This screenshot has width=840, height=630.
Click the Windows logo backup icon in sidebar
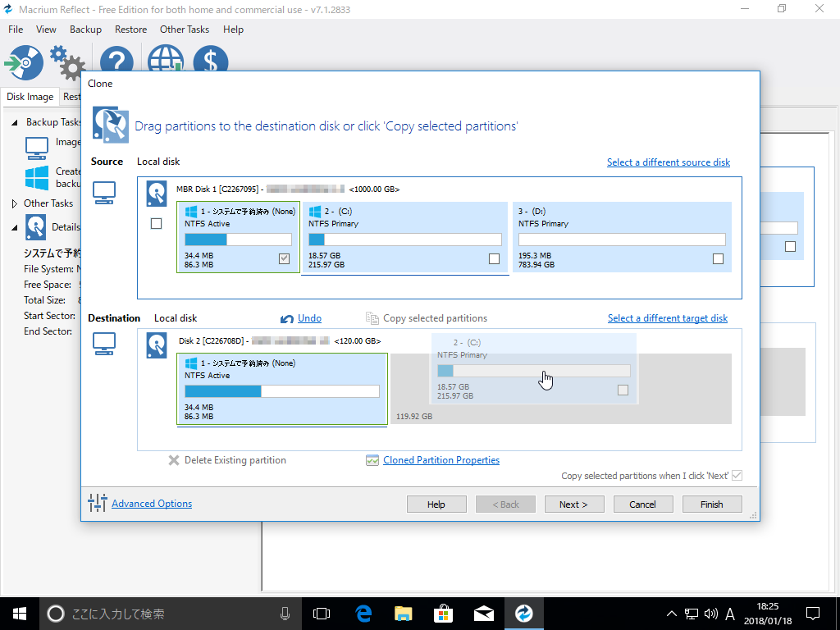click(x=37, y=178)
